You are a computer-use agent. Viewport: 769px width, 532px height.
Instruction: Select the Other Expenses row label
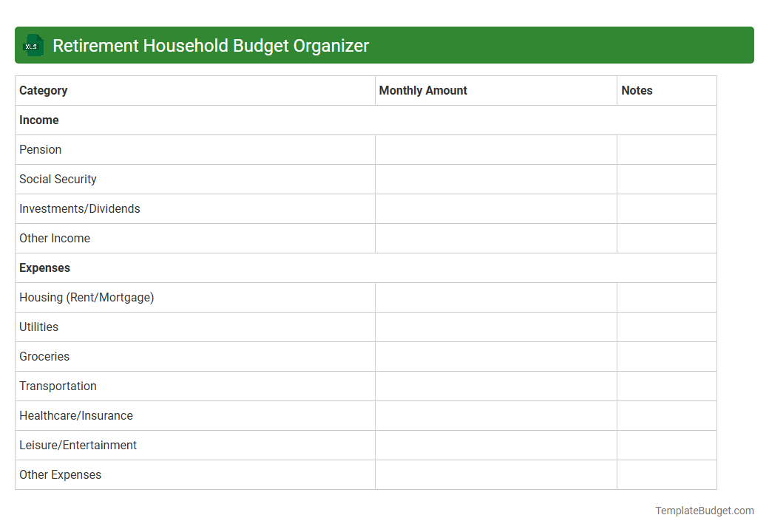pos(60,474)
